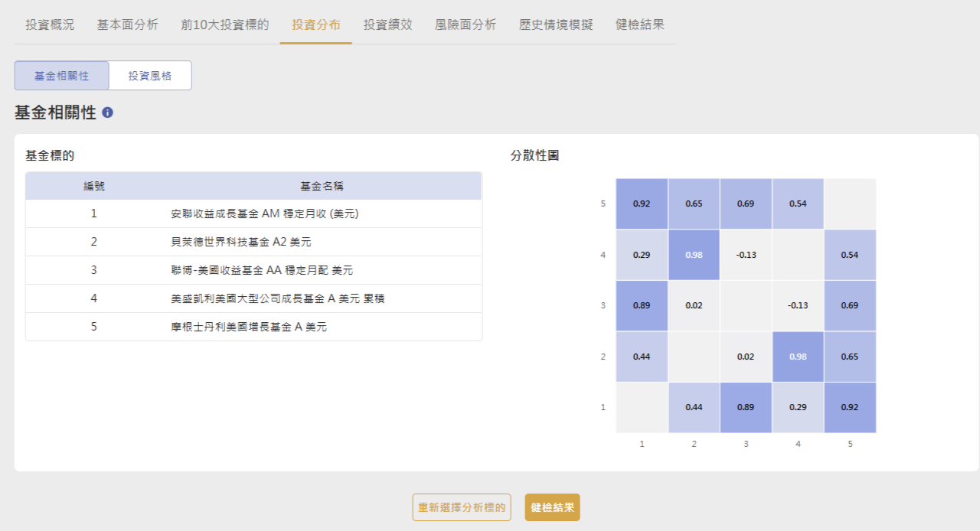Click heatmap cell for funds 1 and 5 in the top row
This screenshot has height=531, width=980.
pyautogui.click(x=642, y=204)
